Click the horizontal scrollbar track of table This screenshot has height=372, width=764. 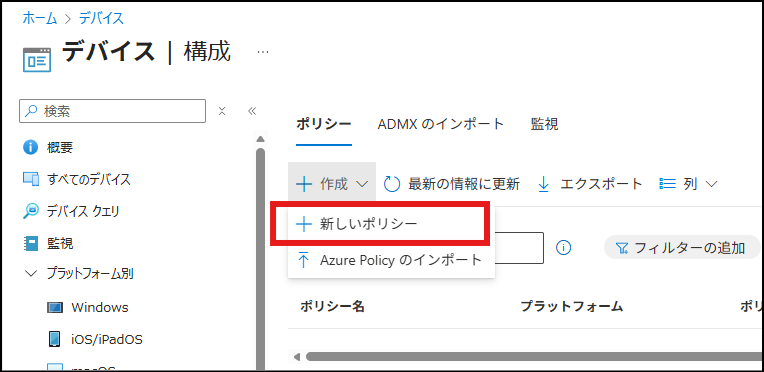pos(535,356)
